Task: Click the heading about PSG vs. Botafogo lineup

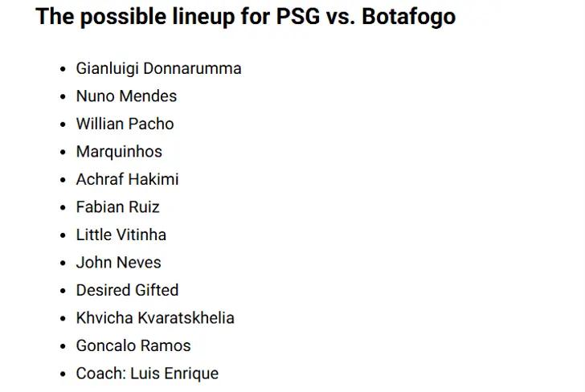Action: point(245,17)
